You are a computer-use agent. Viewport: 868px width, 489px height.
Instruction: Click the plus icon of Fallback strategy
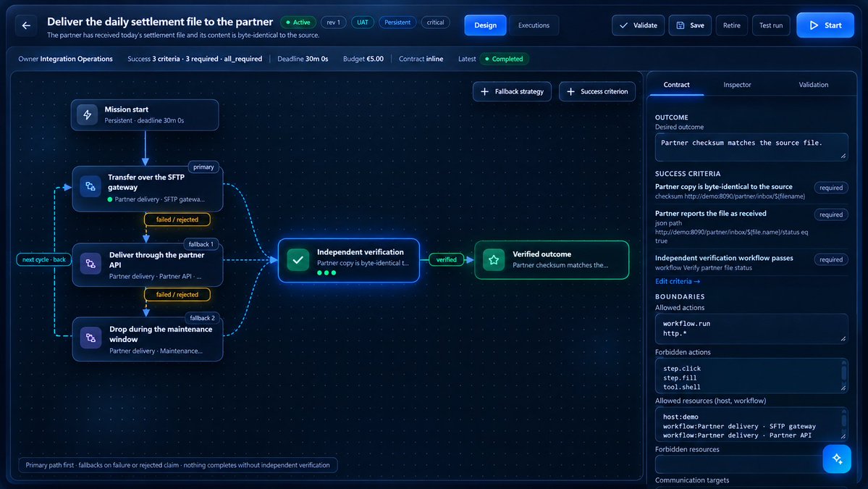tap(484, 91)
